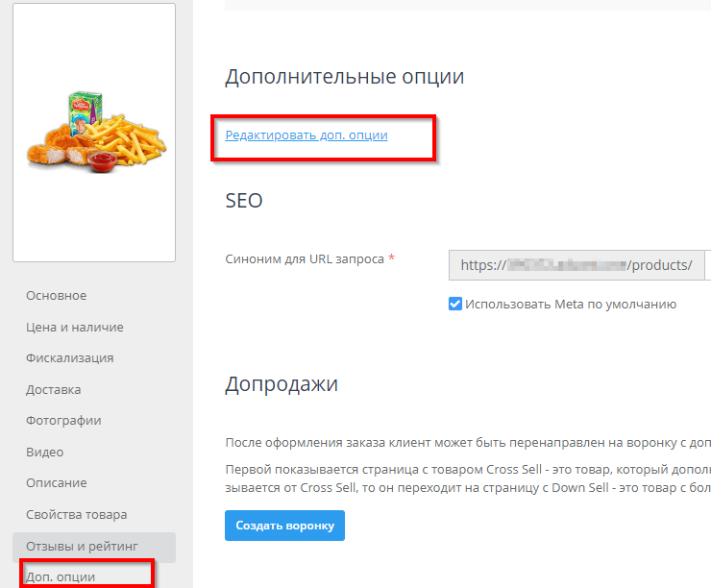Viewport: 711px width, 588px height.
Task: Open the Основное section in sidebar
Action: tap(56, 296)
